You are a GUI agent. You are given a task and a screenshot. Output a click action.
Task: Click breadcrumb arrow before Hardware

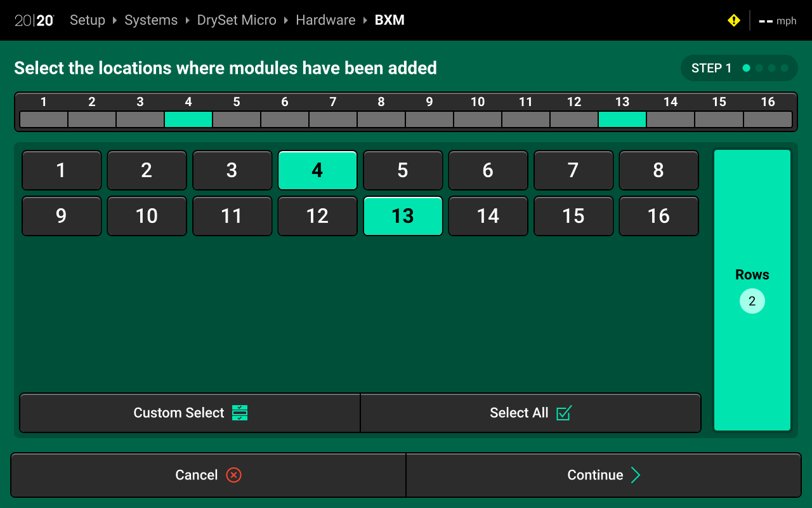click(286, 20)
